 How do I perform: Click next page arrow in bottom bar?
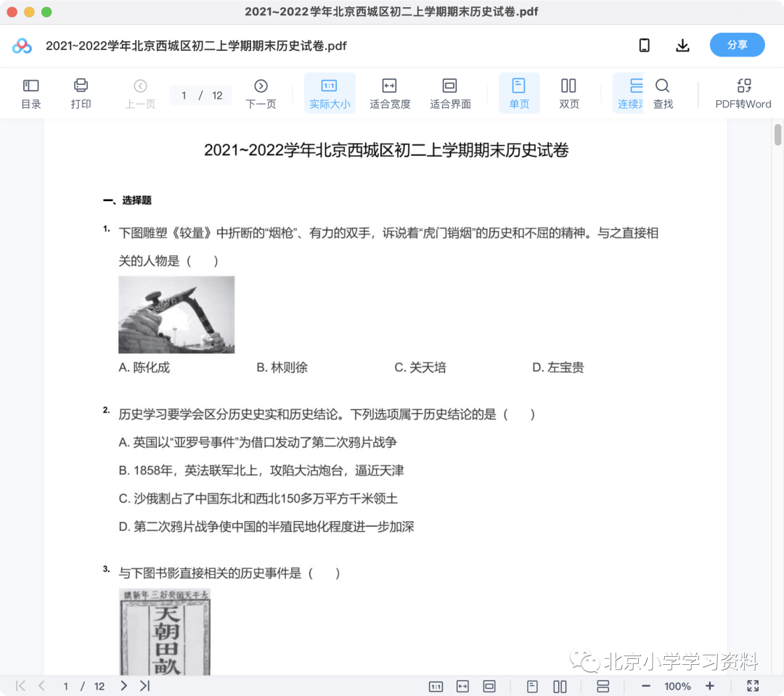tap(123, 686)
